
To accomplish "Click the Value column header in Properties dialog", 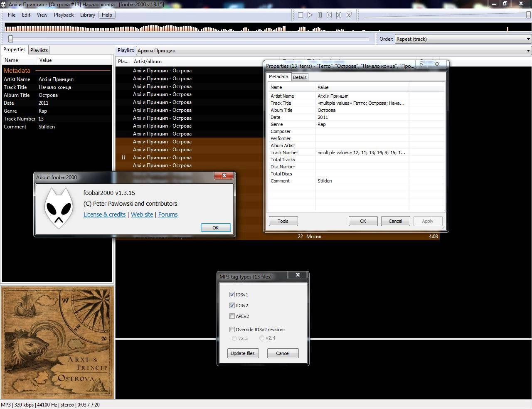I will (x=362, y=87).
